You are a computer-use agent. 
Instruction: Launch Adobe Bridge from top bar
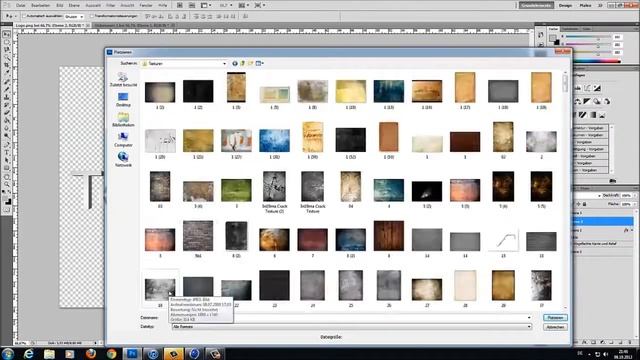180,5
